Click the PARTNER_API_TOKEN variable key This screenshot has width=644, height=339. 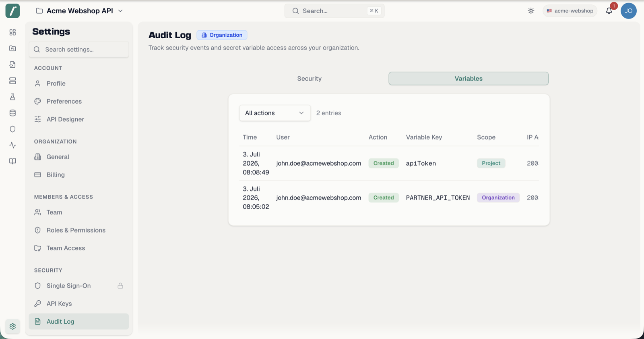(438, 198)
